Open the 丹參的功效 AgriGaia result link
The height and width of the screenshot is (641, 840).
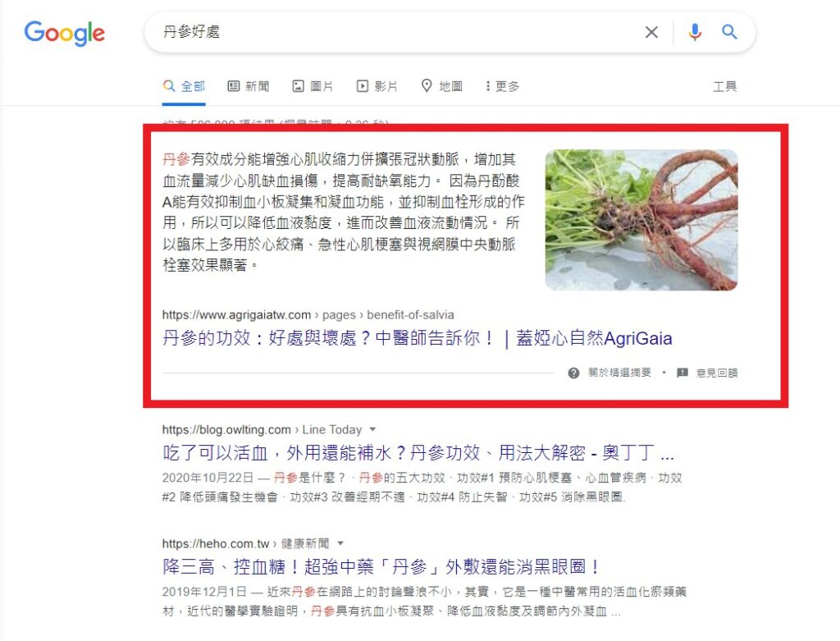[x=417, y=338]
